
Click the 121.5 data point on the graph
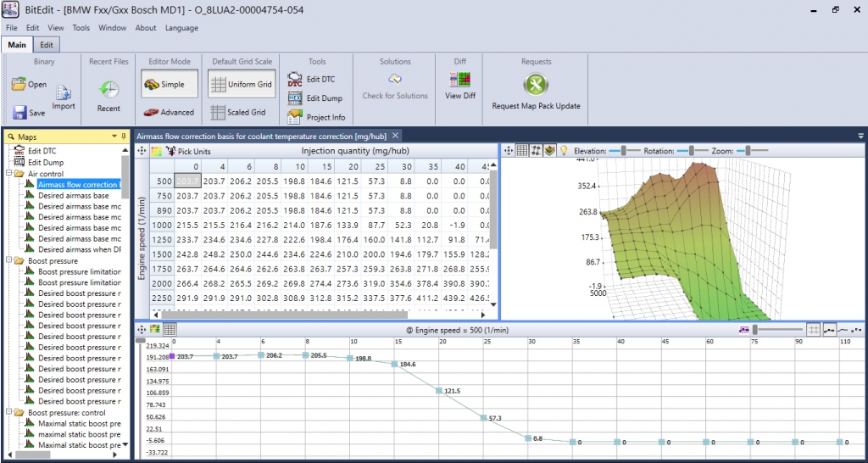tap(439, 390)
